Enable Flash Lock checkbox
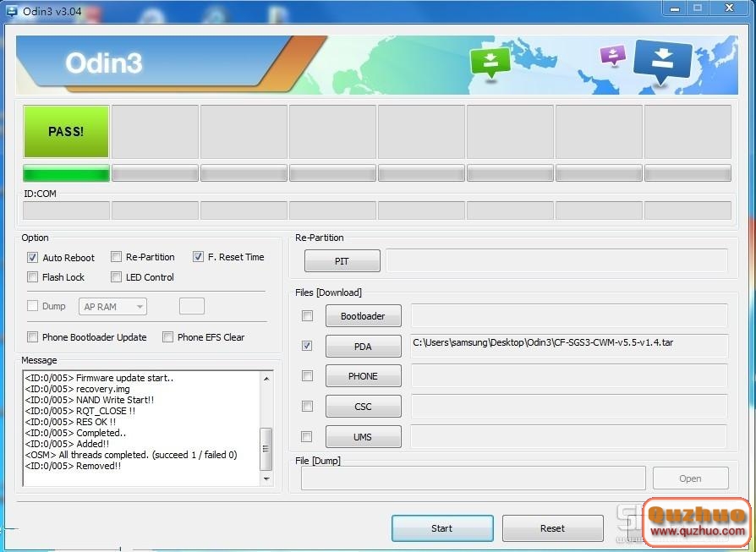The width and height of the screenshot is (756, 552). pos(32,277)
